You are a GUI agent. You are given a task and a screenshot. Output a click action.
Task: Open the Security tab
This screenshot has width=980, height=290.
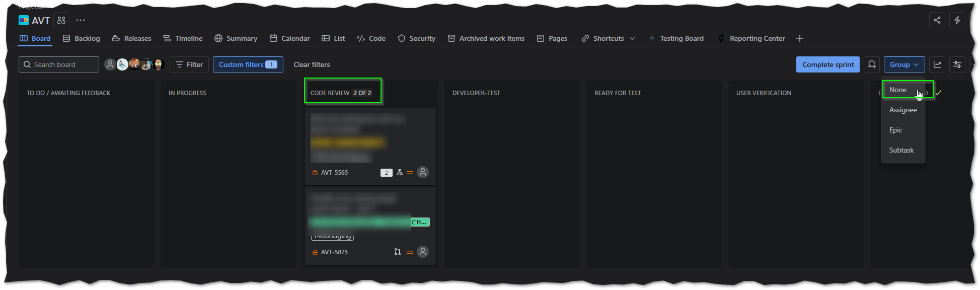(x=416, y=38)
